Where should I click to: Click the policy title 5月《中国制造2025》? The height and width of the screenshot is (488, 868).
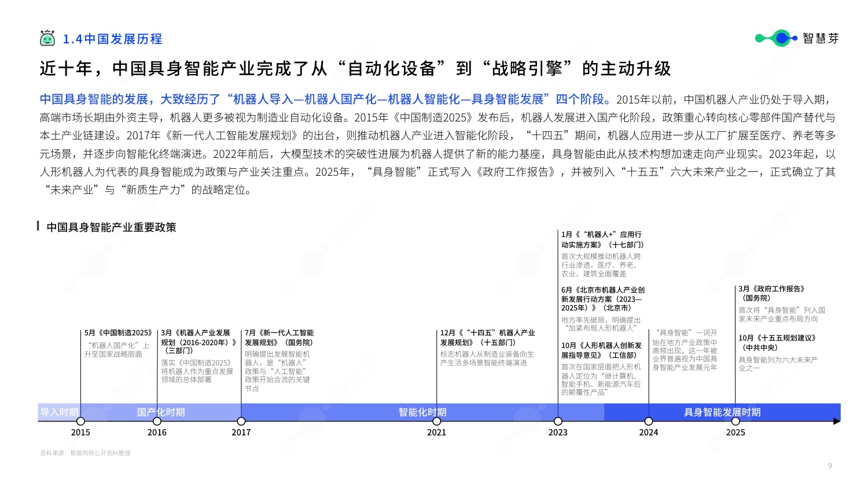click(x=119, y=333)
